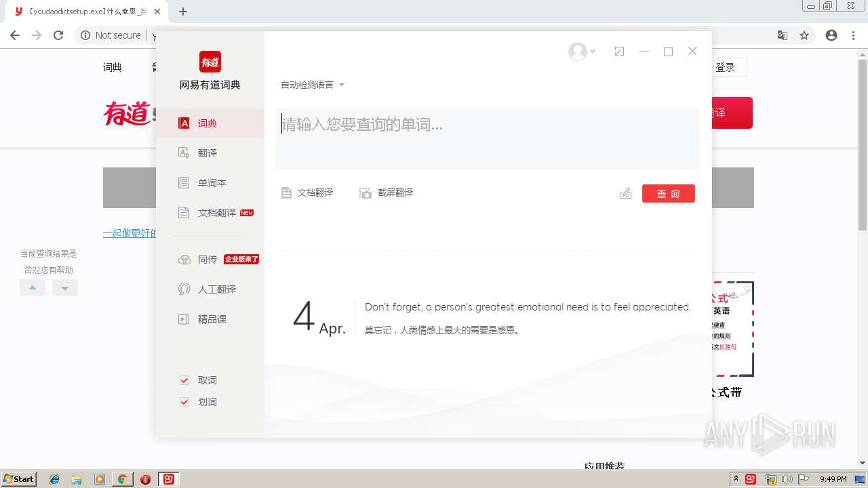
Task: Launch 截屏翻译 screenshot translation
Action: coord(386,193)
